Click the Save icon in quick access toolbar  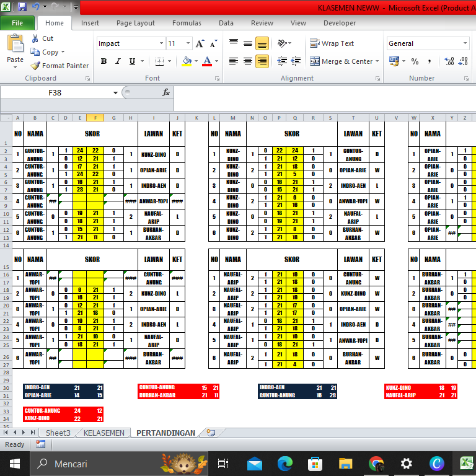point(22,7)
